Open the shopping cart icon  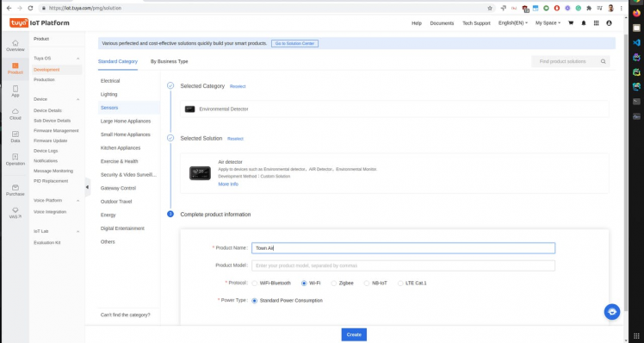571,23
